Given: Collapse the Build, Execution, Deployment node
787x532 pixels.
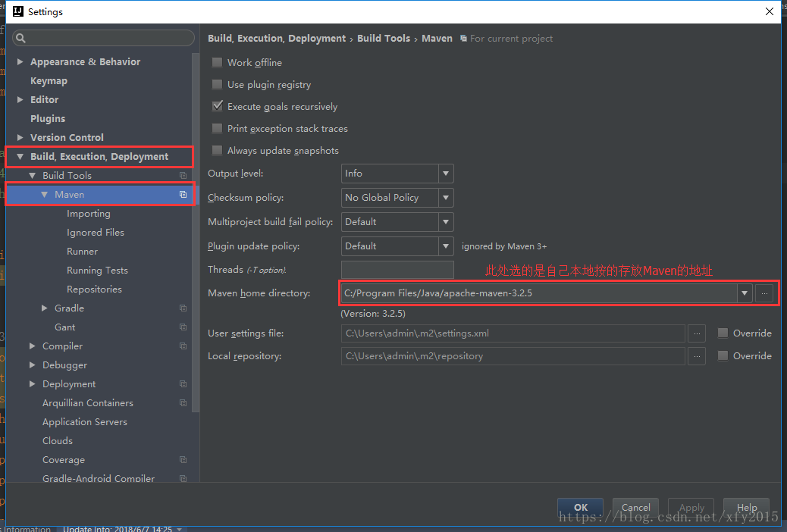Looking at the screenshot, I should click(20, 157).
